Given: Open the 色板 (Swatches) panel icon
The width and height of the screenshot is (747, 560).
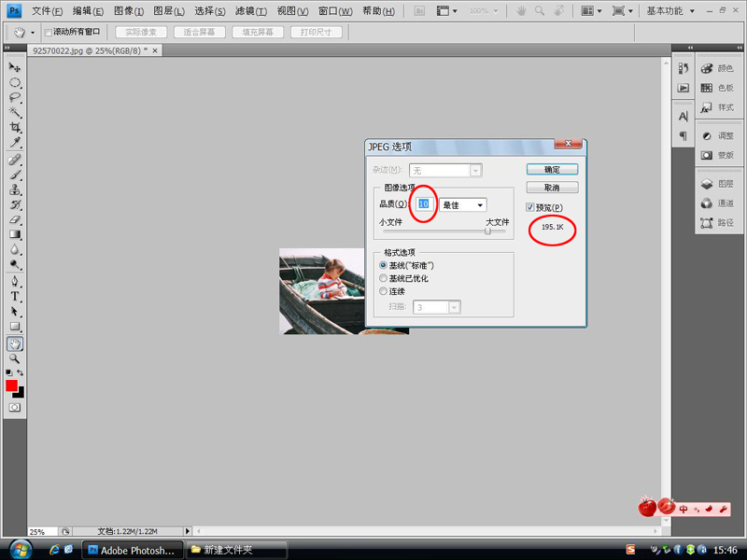Looking at the screenshot, I should pyautogui.click(x=717, y=88).
